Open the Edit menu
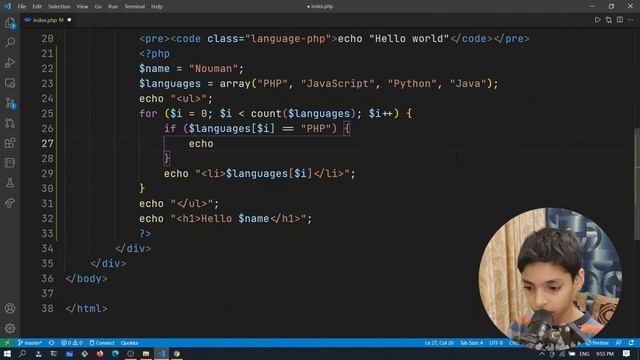This screenshot has height=360, width=640. click(37, 6)
